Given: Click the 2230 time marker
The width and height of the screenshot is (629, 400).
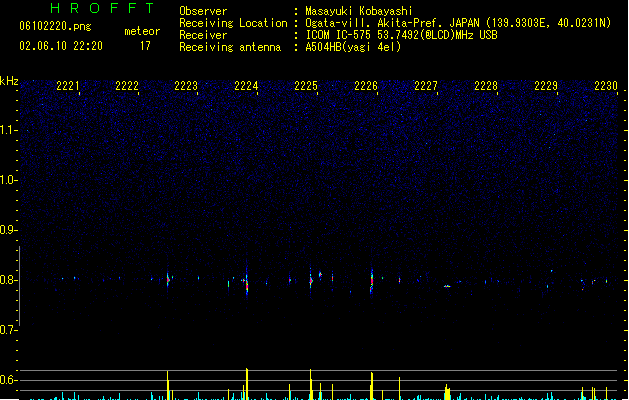Looking at the screenshot, I should tap(606, 86).
